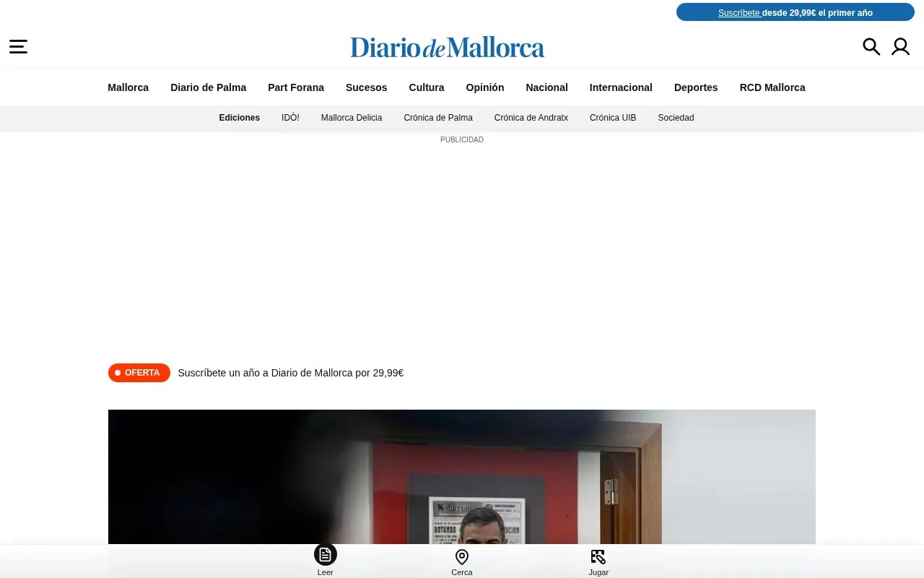Click the orange OFERTA badge
Image resolution: width=924 pixels, height=578 pixels.
(139, 373)
